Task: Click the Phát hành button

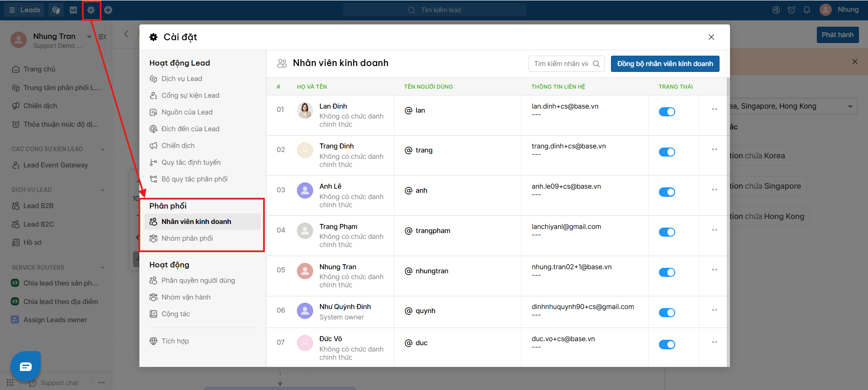Action: 838,35
